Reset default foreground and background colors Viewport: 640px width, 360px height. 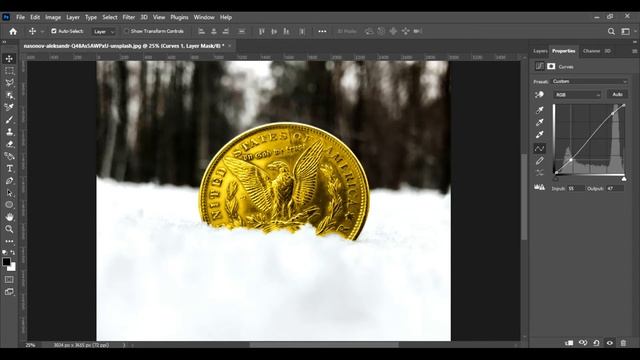pyautogui.click(x=4, y=253)
